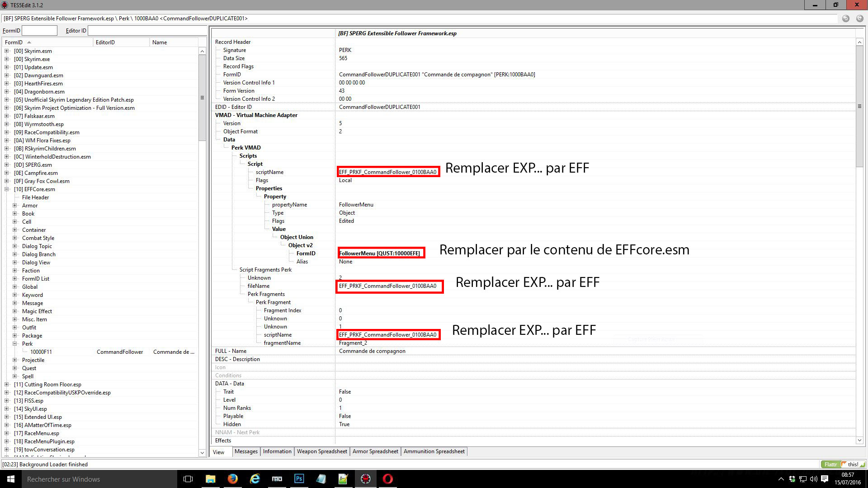Click the left tree scrollbar down arrow

pyautogui.click(x=202, y=452)
